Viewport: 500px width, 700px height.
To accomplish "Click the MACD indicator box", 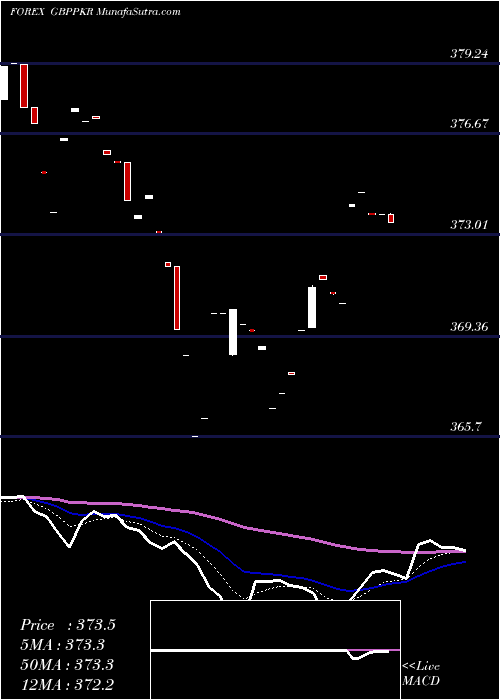I will pyautogui.click(x=275, y=650).
